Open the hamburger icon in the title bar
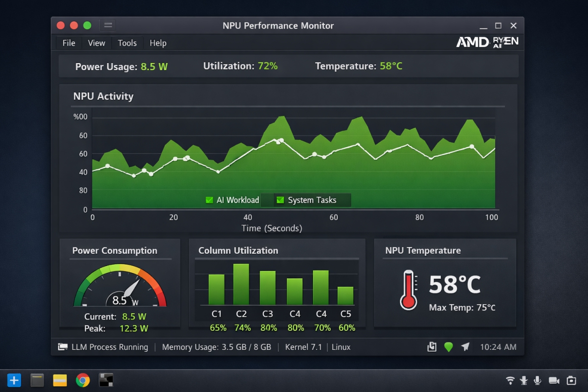588x392 pixels. click(108, 25)
